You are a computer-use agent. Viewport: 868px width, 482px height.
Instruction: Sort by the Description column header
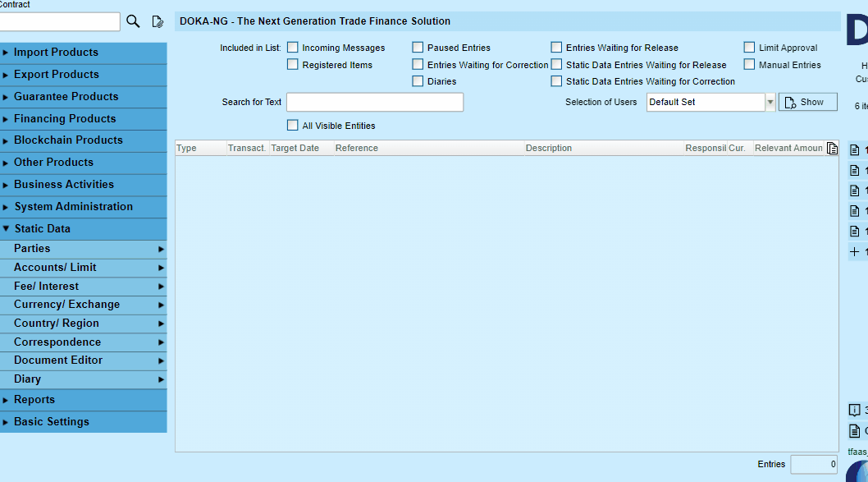point(604,148)
